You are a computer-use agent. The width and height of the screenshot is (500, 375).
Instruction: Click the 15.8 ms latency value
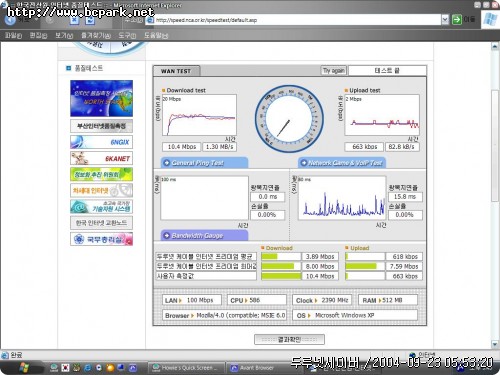pos(405,197)
